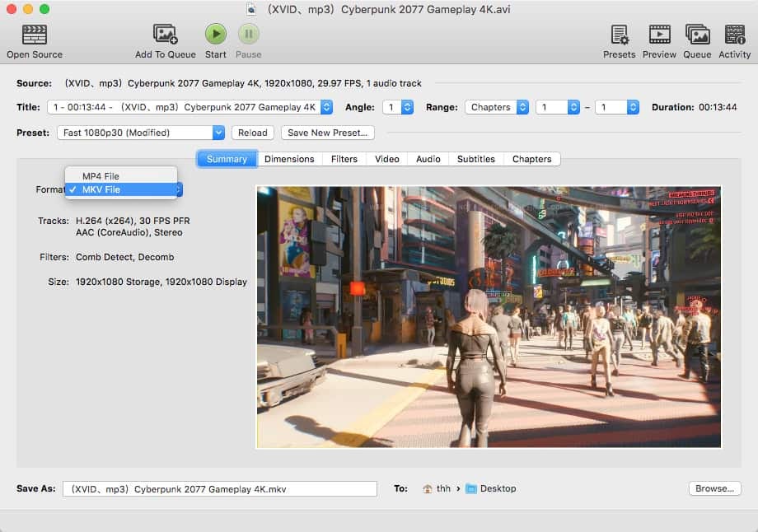This screenshot has height=532, width=758.
Task: Open the Activity log icon
Action: coord(734,35)
